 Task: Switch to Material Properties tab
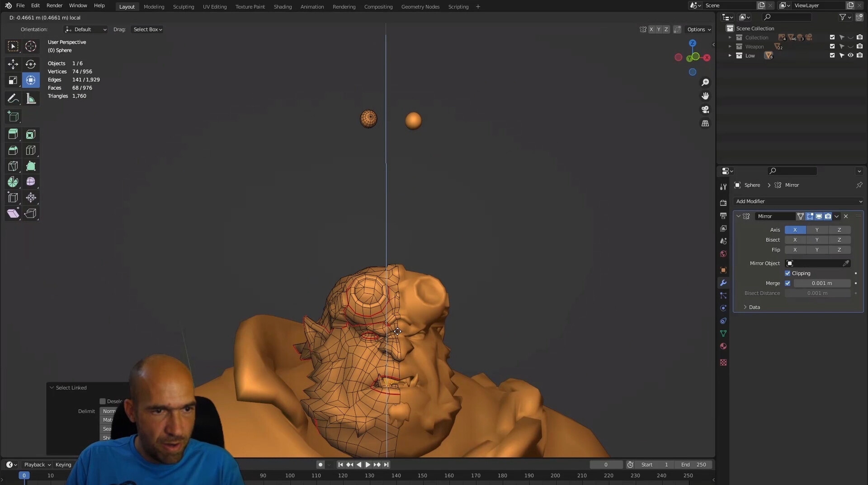point(723,346)
